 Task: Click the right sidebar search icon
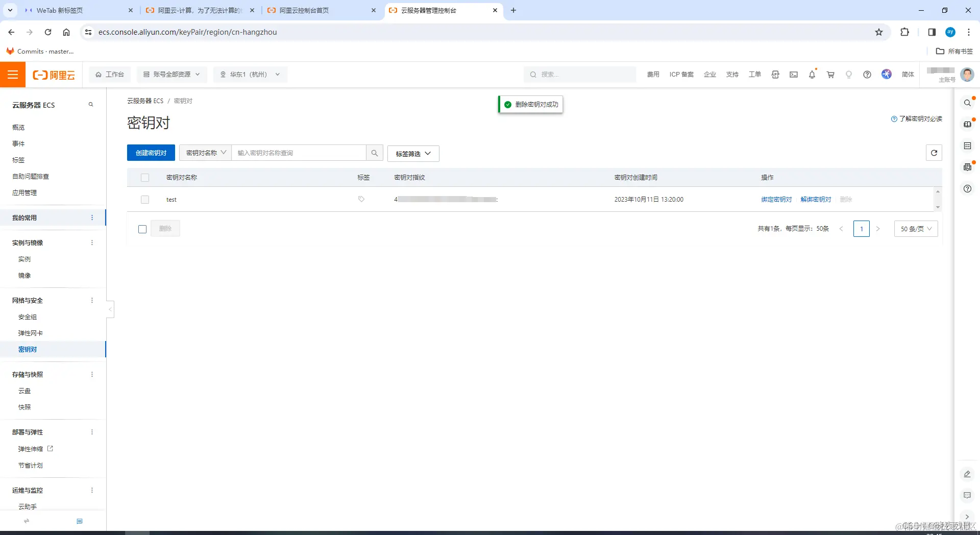(x=967, y=103)
